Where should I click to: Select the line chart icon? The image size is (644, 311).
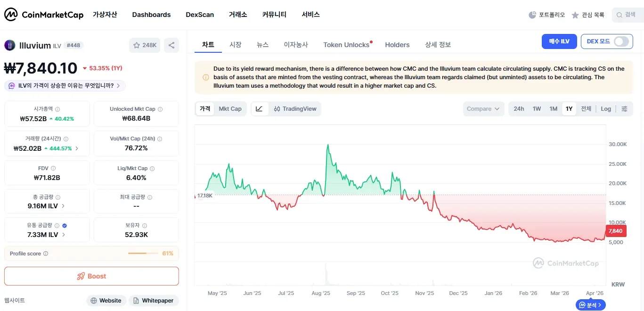pyautogui.click(x=259, y=109)
